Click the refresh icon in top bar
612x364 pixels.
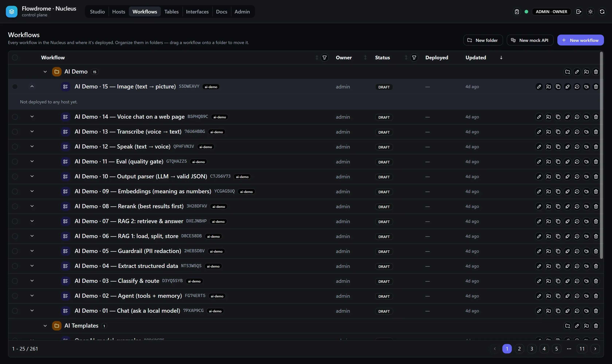(602, 11)
